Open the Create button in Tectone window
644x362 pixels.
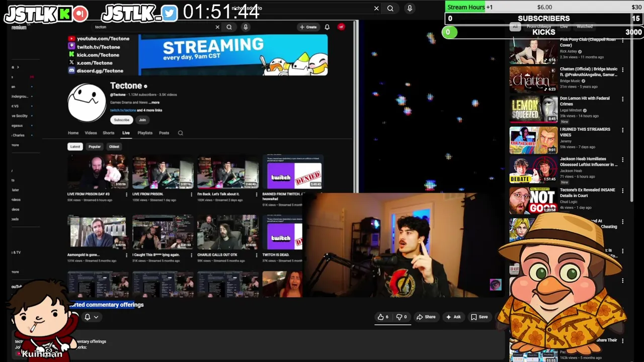tap(308, 27)
